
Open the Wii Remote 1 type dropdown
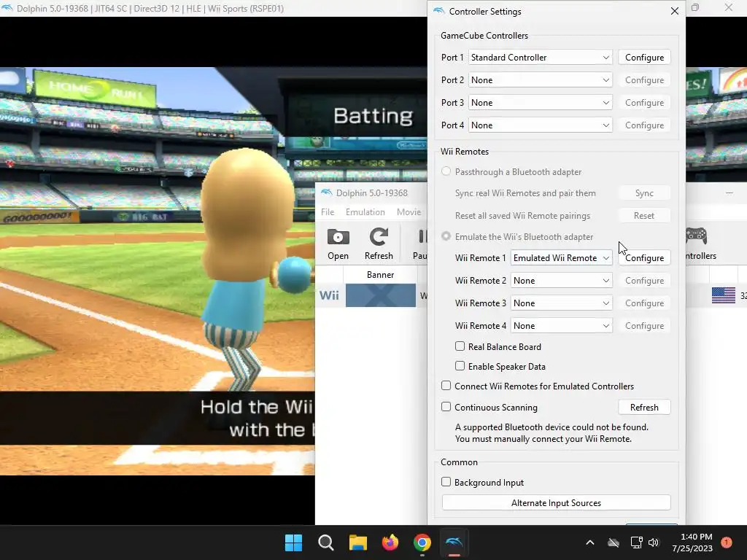point(561,257)
